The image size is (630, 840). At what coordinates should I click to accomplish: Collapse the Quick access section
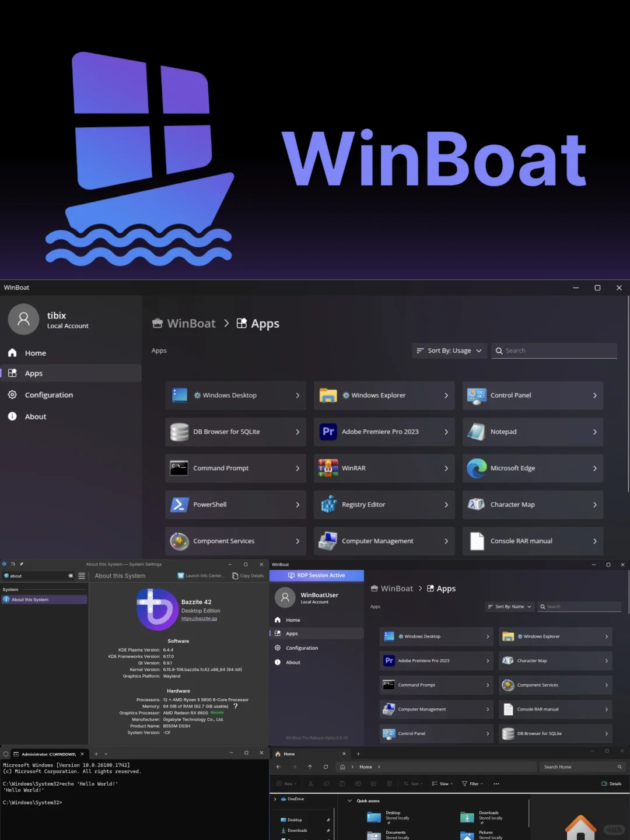point(349,800)
